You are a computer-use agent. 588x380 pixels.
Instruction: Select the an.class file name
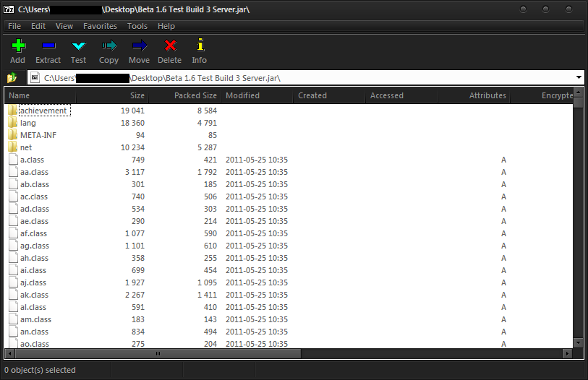coord(34,332)
